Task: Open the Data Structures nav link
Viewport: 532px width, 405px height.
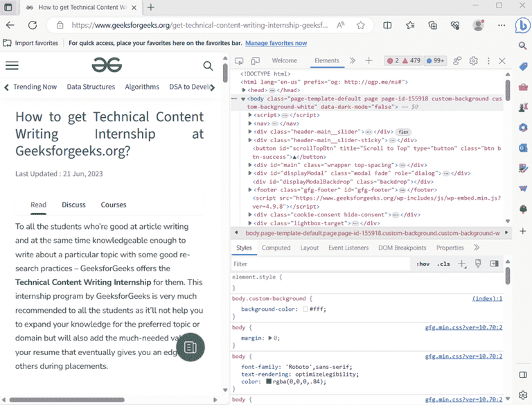Action: click(x=91, y=87)
